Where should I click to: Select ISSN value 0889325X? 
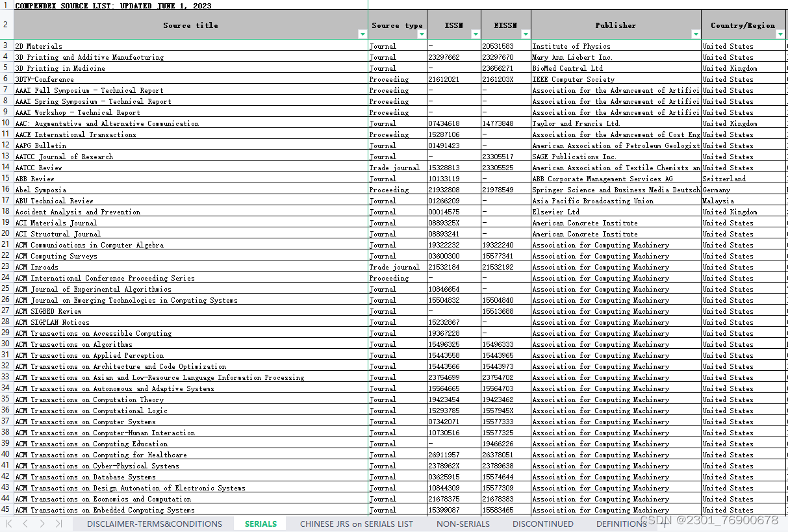tap(454, 223)
